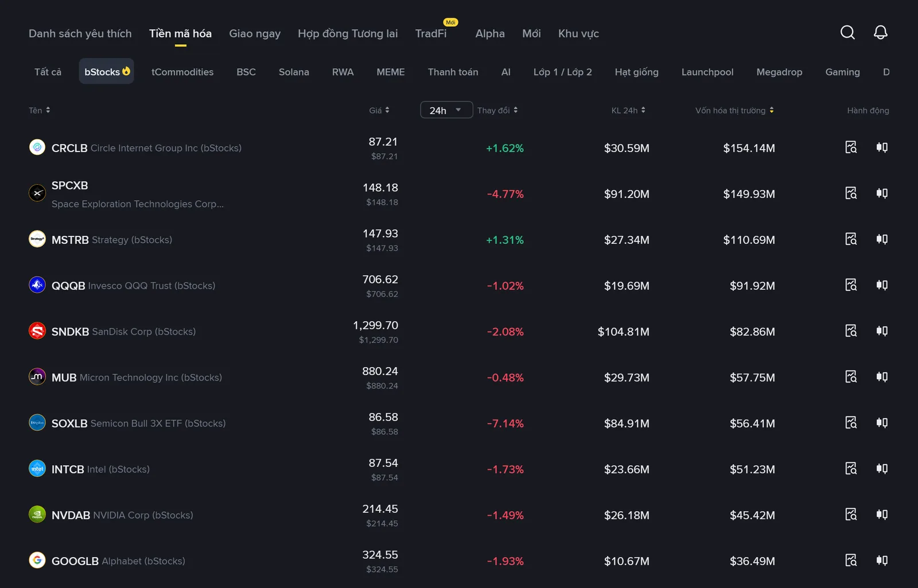Click the trade icon for MUB

tap(882, 377)
